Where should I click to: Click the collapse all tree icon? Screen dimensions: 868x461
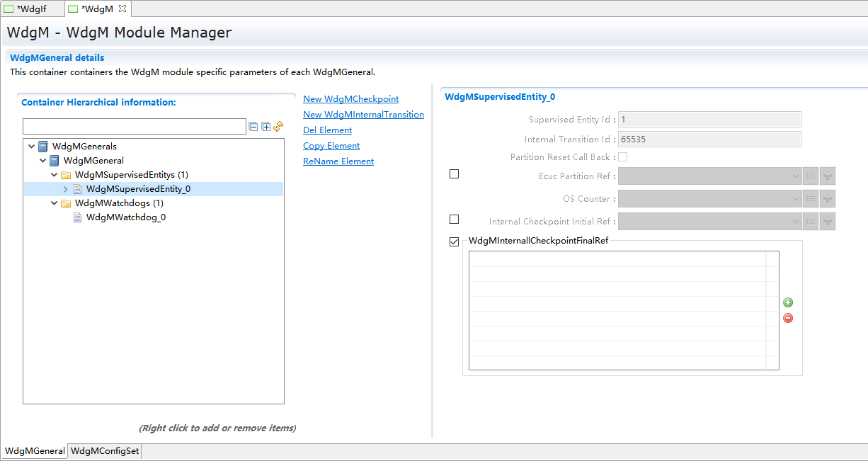pos(253,127)
